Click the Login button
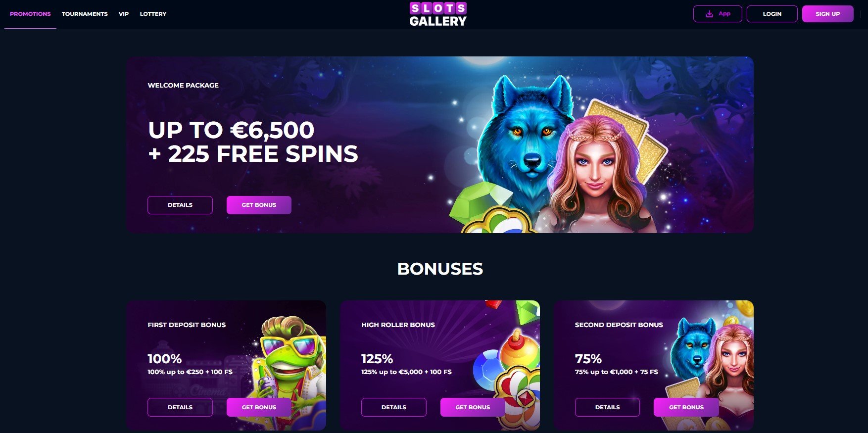 (x=772, y=14)
